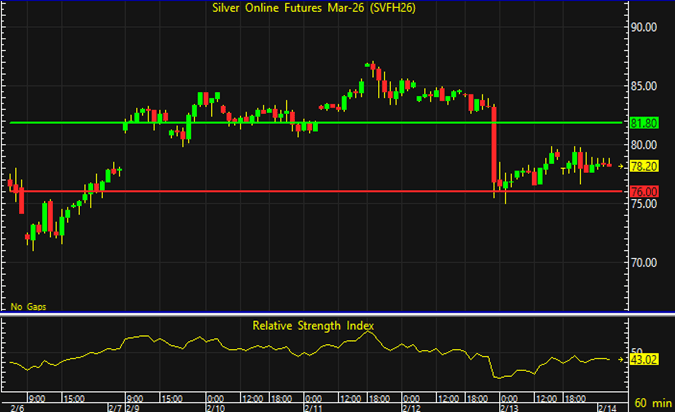Click the RSI value label 43.02

pyautogui.click(x=645, y=359)
